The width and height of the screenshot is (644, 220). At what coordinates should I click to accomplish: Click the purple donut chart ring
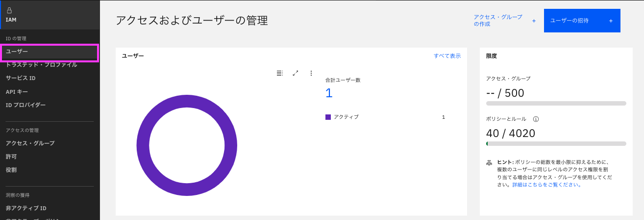point(143,146)
